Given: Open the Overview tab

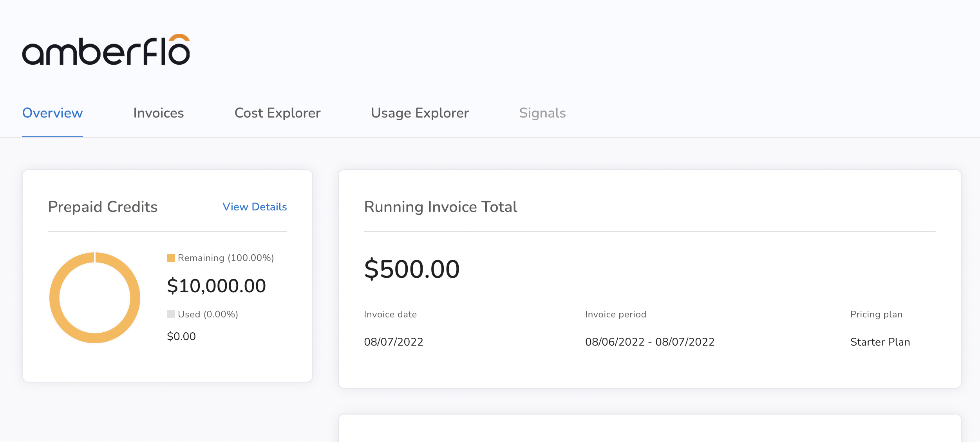Looking at the screenshot, I should (52, 113).
